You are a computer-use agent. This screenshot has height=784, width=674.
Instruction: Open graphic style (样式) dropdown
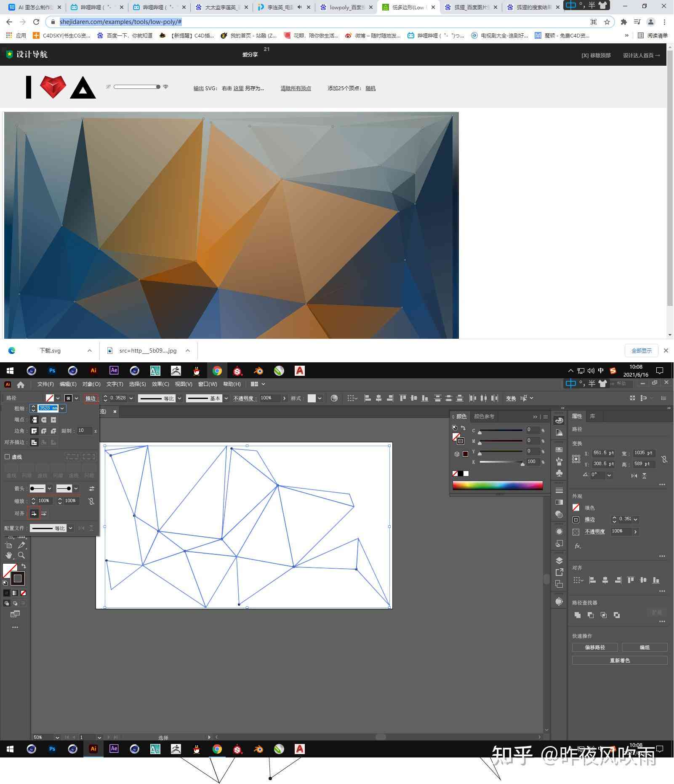point(320,398)
